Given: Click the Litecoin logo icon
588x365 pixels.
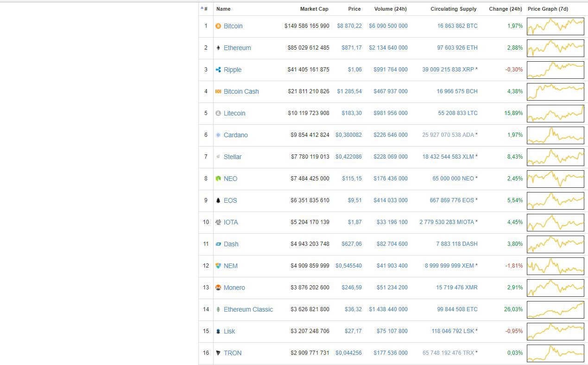Looking at the screenshot, I should [218, 113].
